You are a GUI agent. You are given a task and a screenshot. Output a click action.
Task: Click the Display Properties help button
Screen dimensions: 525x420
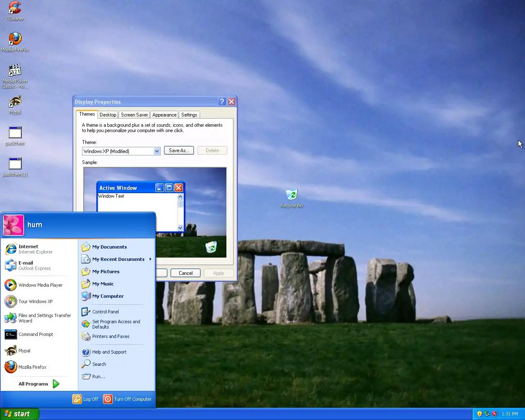tap(222, 102)
